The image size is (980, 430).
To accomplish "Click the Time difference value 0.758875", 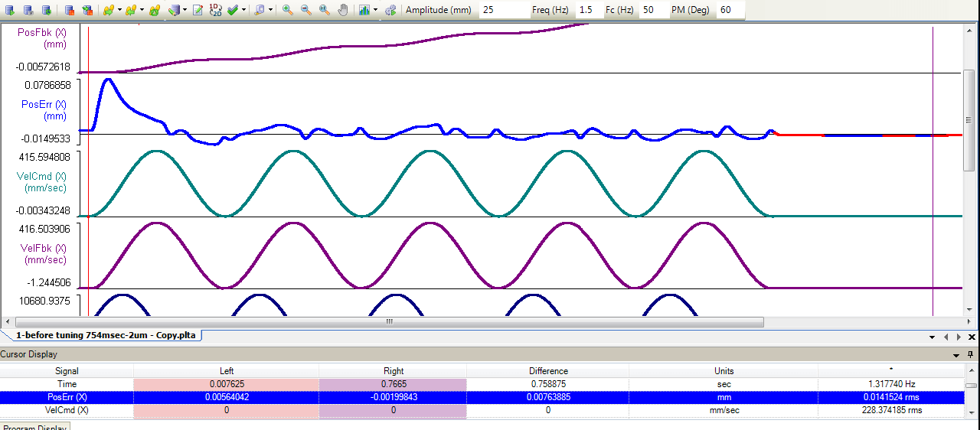I will tap(547, 384).
